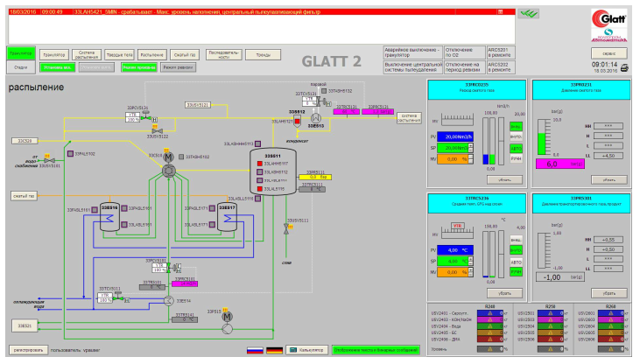Click the MV stepper arrows in panel 33FRC0235
The image size is (640, 364).
click(471, 159)
